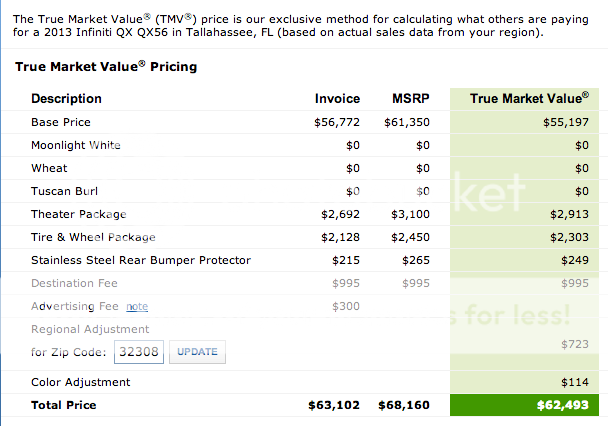Click the Color Adjustment row label
Screen dimensions: 608x426
[81, 383]
